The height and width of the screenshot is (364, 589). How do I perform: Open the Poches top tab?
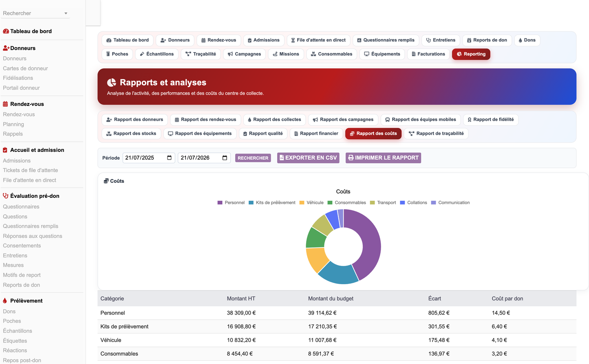[x=117, y=54]
